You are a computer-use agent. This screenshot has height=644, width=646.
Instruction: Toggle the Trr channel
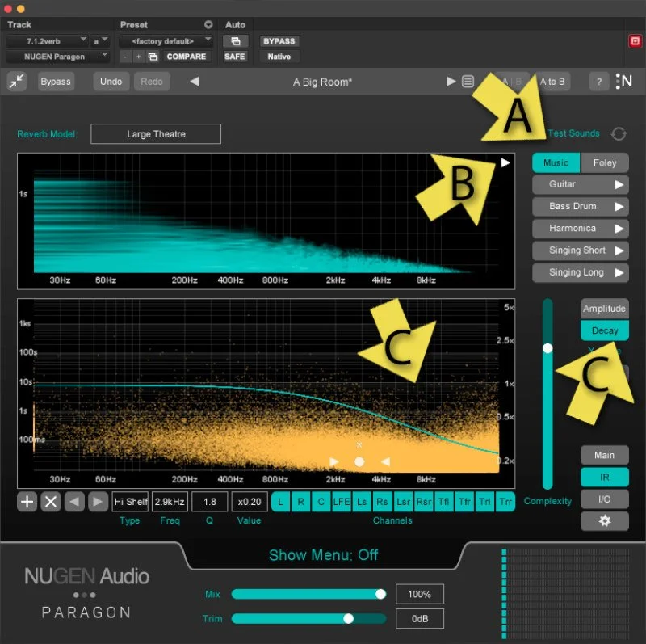pyautogui.click(x=505, y=502)
